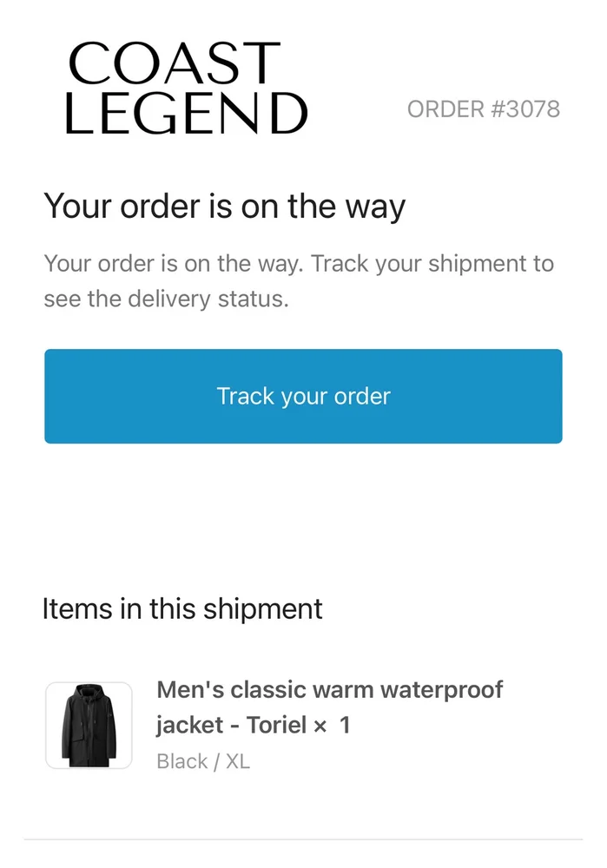Click the black jacket product thumbnail

(x=89, y=726)
